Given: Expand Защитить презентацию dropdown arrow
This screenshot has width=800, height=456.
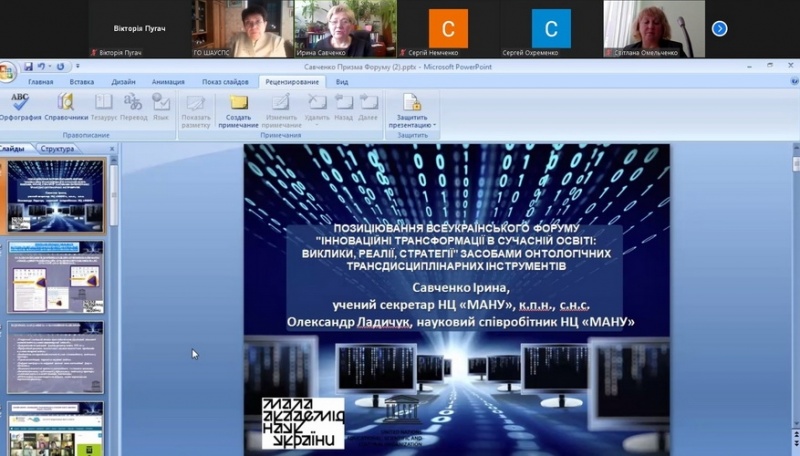Looking at the screenshot, I should point(434,125).
